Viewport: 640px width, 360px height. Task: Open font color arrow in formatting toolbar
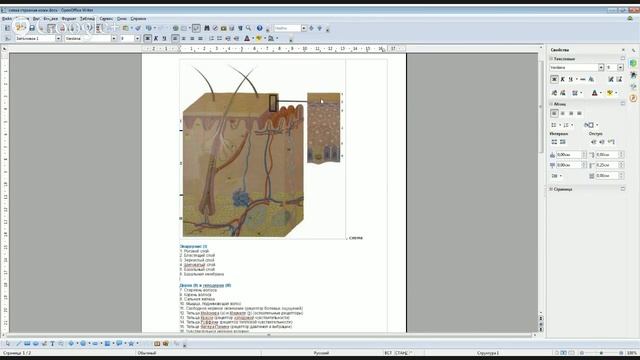pyautogui.click(x=252, y=38)
